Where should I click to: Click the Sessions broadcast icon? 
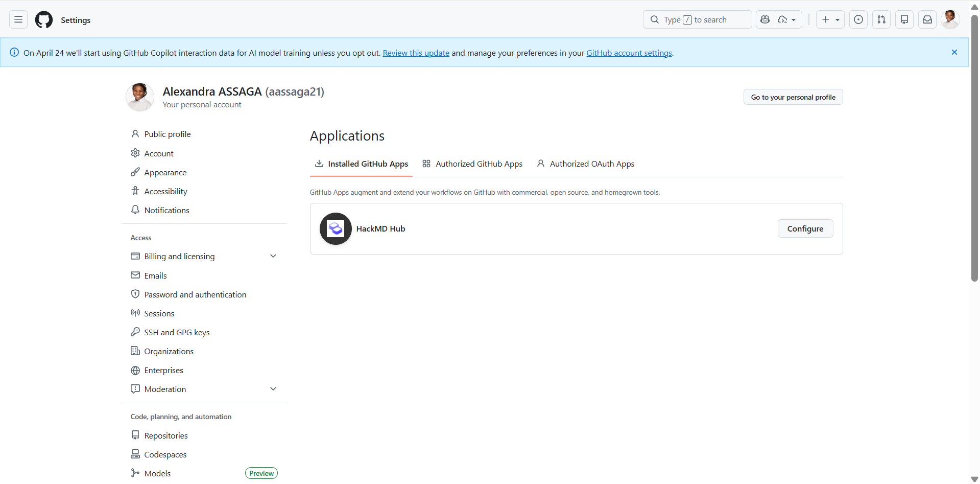(x=135, y=313)
